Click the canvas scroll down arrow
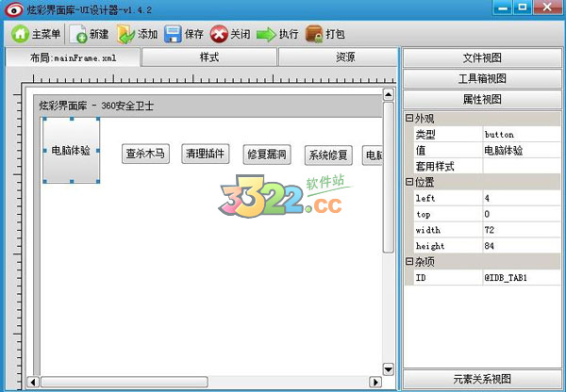Viewport: 566px width, 392px height. tap(388, 369)
